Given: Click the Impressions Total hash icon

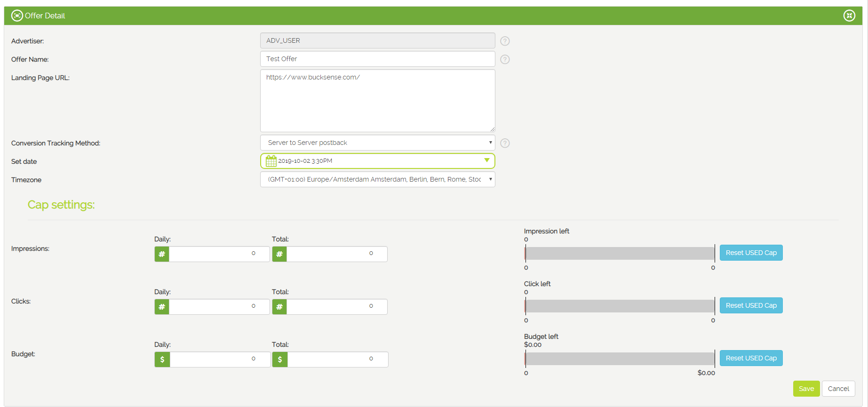Looking at the screenshot, I should [x=279, y=254].
